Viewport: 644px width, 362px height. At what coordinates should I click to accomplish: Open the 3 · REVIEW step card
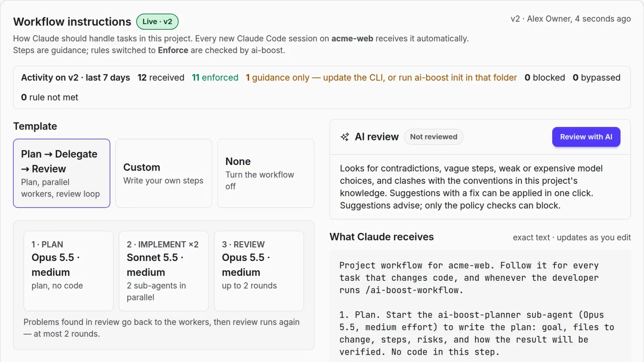259,271
